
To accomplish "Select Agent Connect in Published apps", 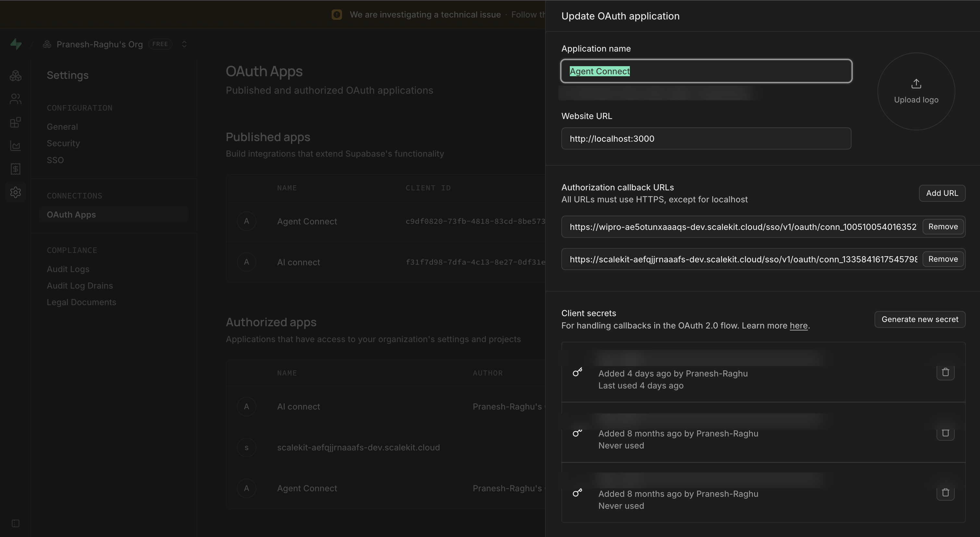I will 307,221.
